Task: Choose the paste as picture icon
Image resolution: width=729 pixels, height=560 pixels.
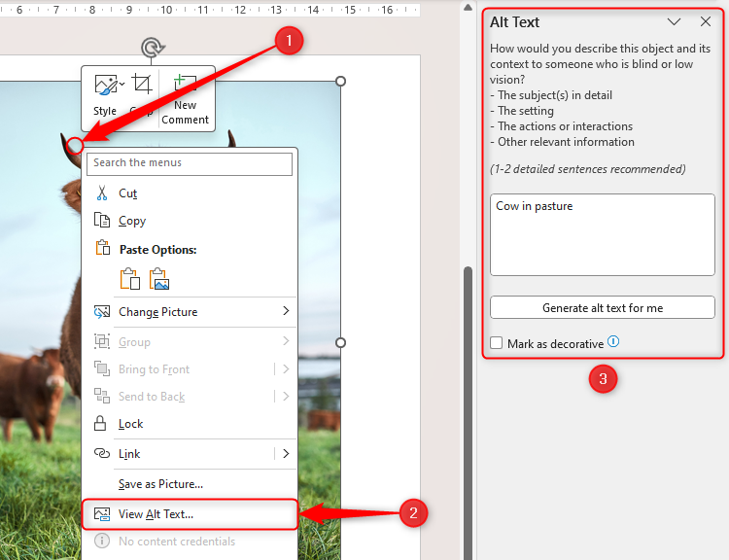Action: point(159,280)
